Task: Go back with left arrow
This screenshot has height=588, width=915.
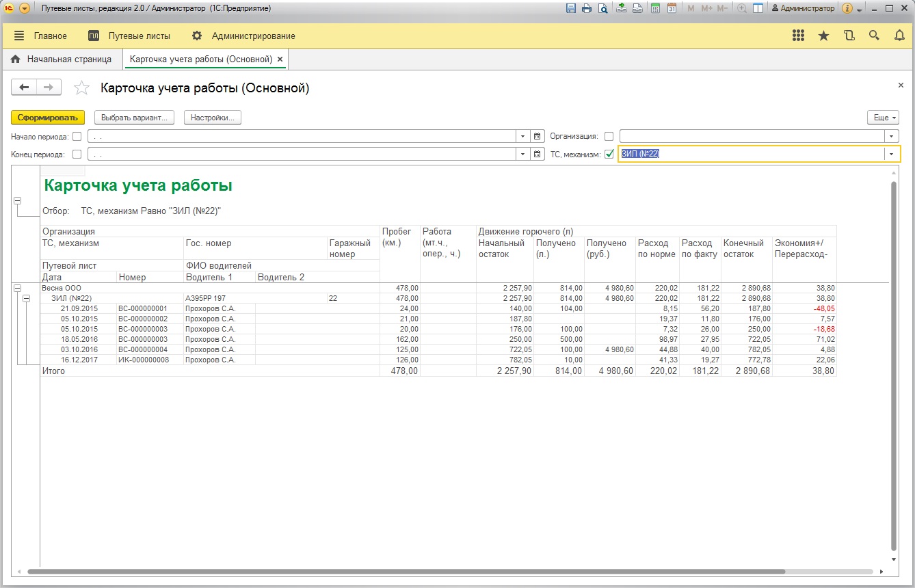Action: tap(24, 87)
